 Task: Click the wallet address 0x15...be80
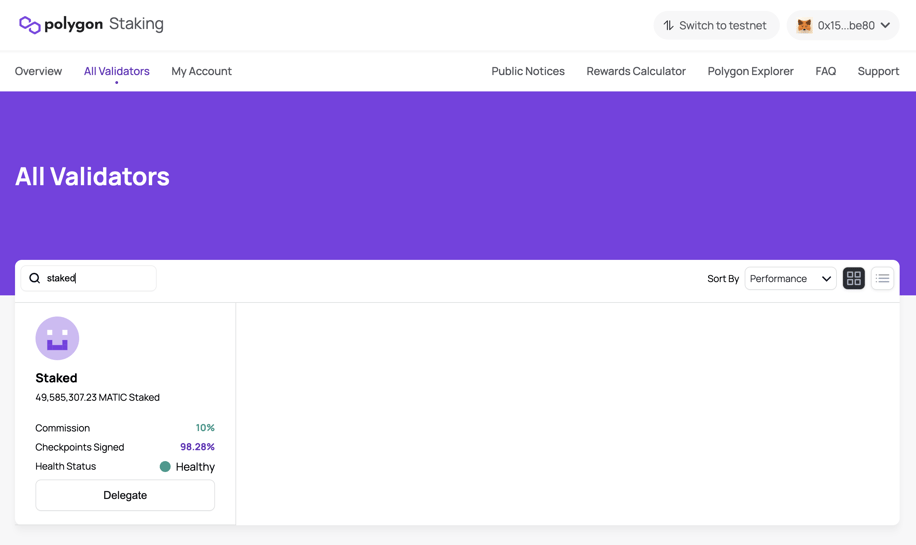point(846,25)
